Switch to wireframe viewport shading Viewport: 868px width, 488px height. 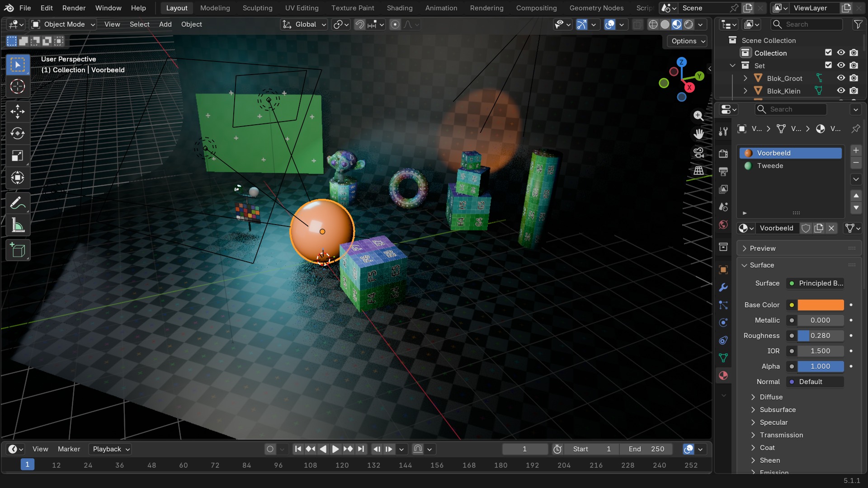[x=653, y=24]
